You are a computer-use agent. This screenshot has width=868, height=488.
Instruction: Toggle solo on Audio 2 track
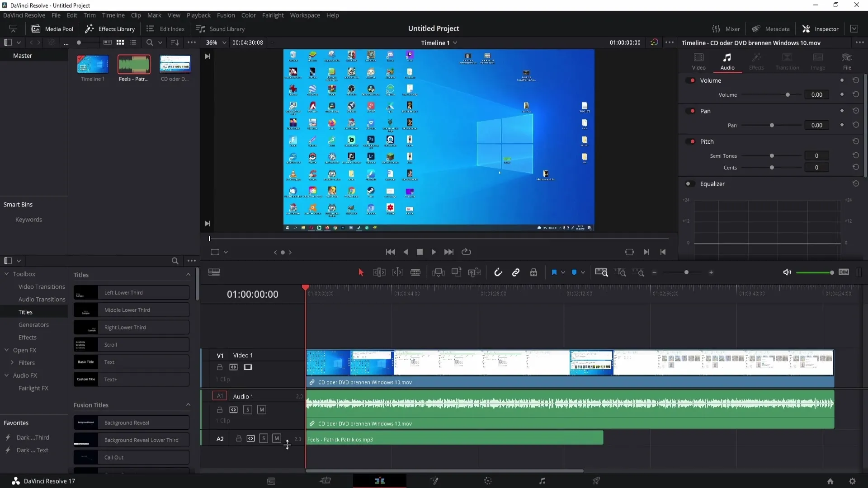tap(263, 438)
